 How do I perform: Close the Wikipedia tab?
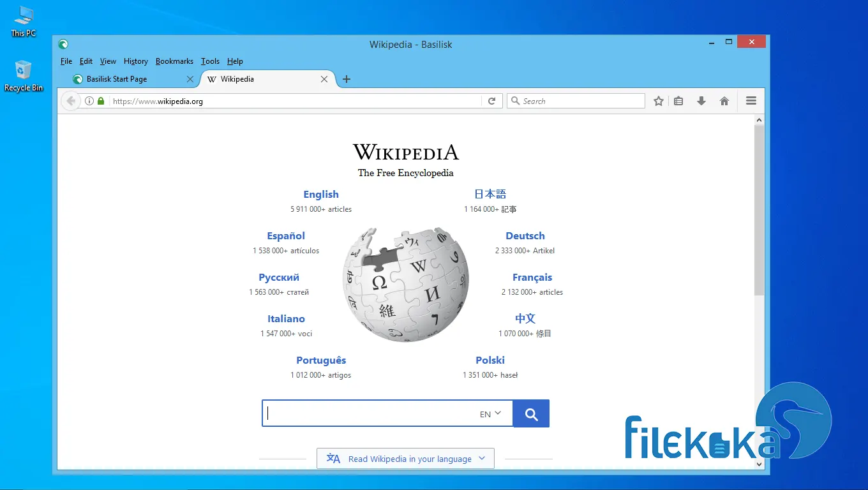click(x=324, y=79)
